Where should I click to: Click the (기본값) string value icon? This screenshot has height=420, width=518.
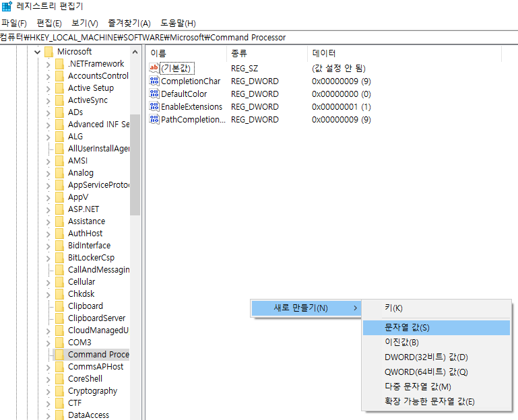(154, 69)
